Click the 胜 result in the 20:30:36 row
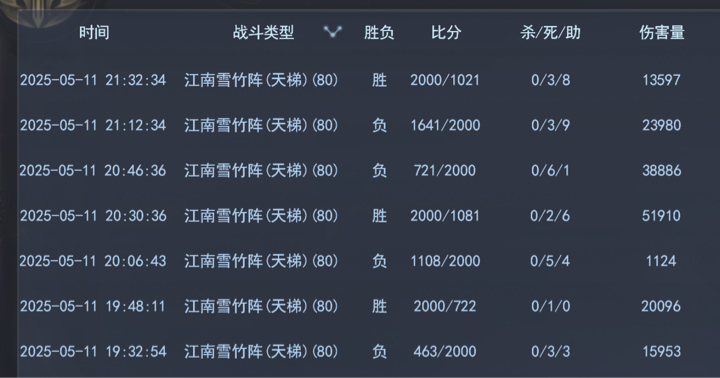720x378 pixels. tap(379, 215)
